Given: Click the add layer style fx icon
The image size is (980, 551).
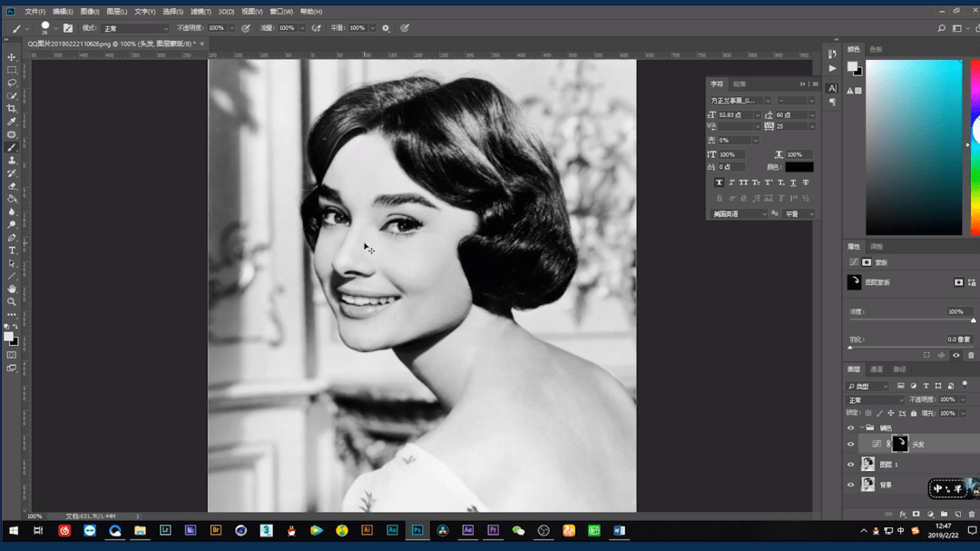Looking at the screenshot, I should 902,515.
